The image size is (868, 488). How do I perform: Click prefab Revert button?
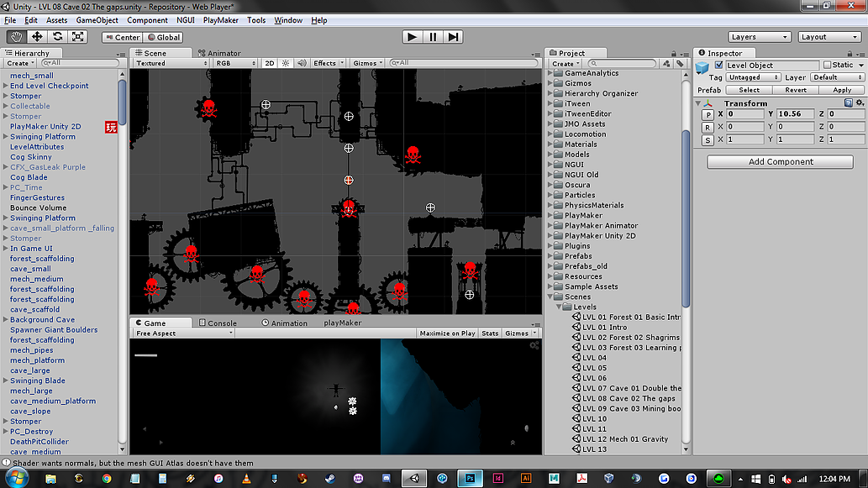[x=796, y=90]
